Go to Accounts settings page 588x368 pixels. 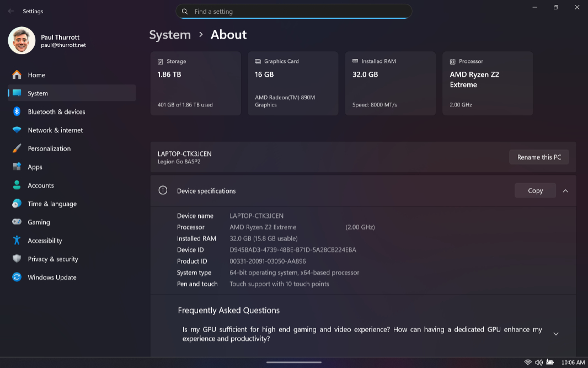[41, 185]
